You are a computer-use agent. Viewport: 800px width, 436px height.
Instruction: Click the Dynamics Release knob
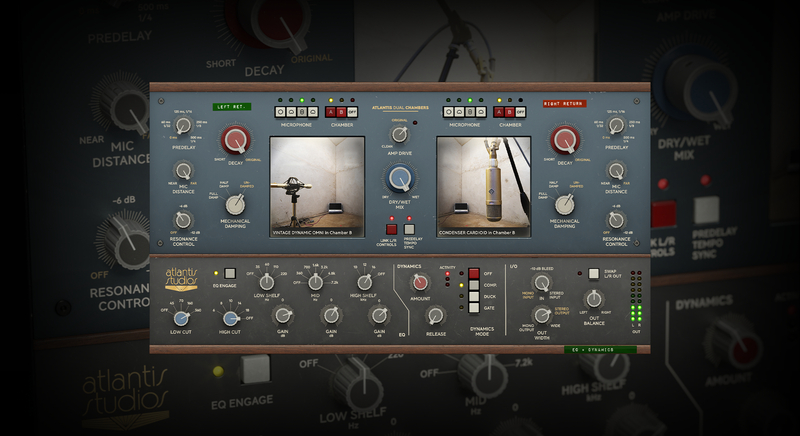pyautogui.click(x=435, y=316)
